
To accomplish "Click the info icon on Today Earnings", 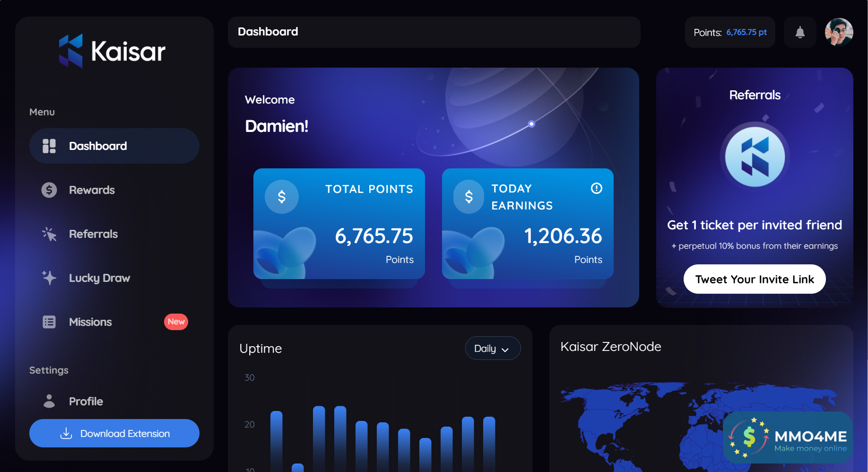I will coord(597,188).
